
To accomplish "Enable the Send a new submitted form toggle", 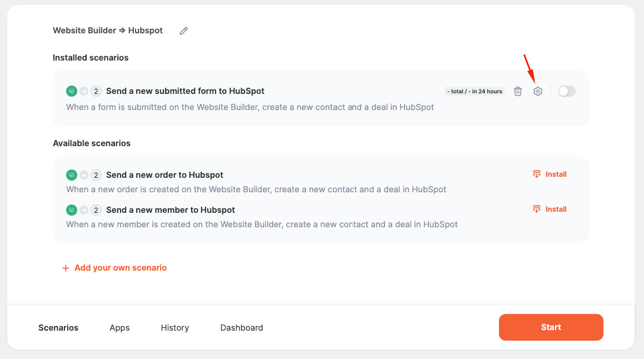I will click(x=566, y=91).
